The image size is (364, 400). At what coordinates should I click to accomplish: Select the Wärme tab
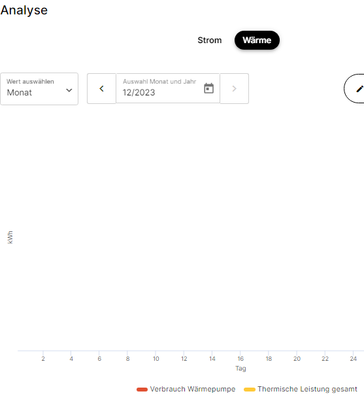click(257, 40)
